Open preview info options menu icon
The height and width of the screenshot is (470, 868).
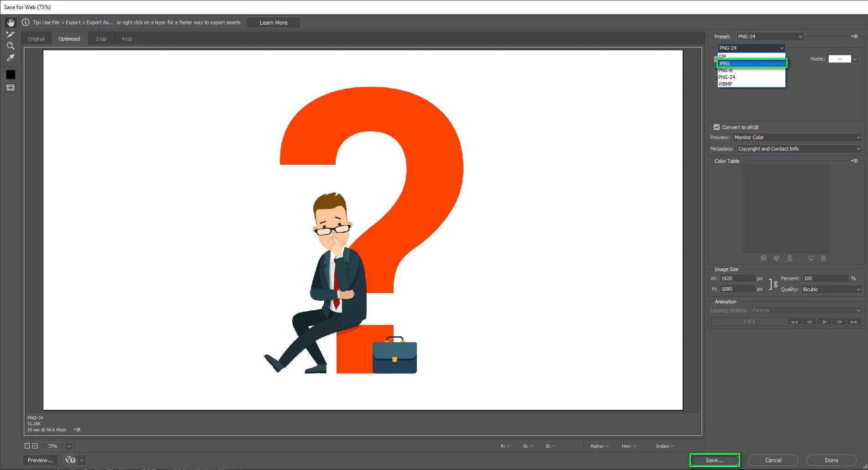pos(77,430)
